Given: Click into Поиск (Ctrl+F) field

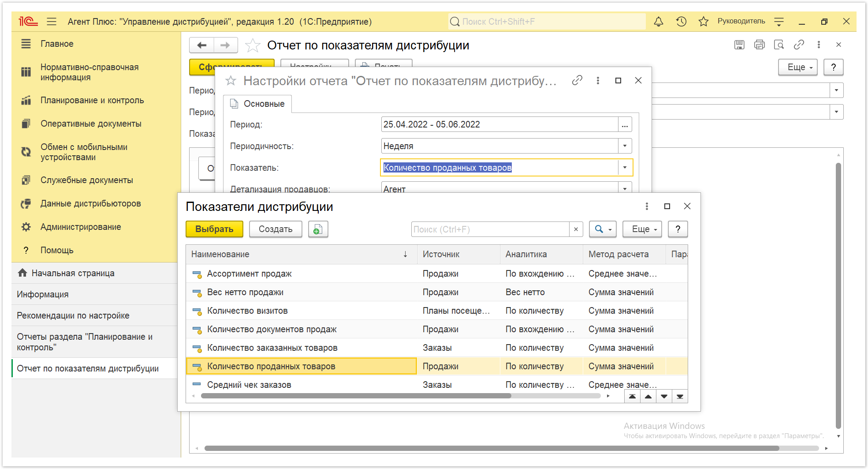Looking at the screenshot, I should pyautogui.click(x=490, y=229).
